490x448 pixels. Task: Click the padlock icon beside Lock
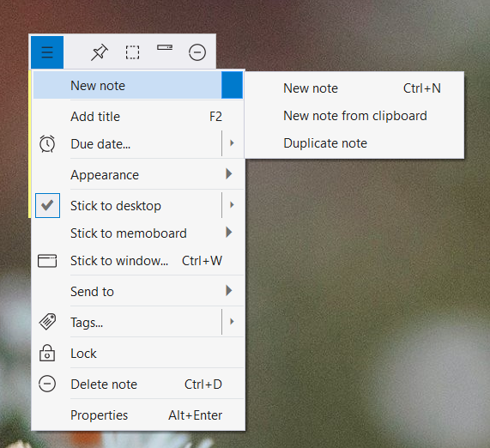(47, 353)
